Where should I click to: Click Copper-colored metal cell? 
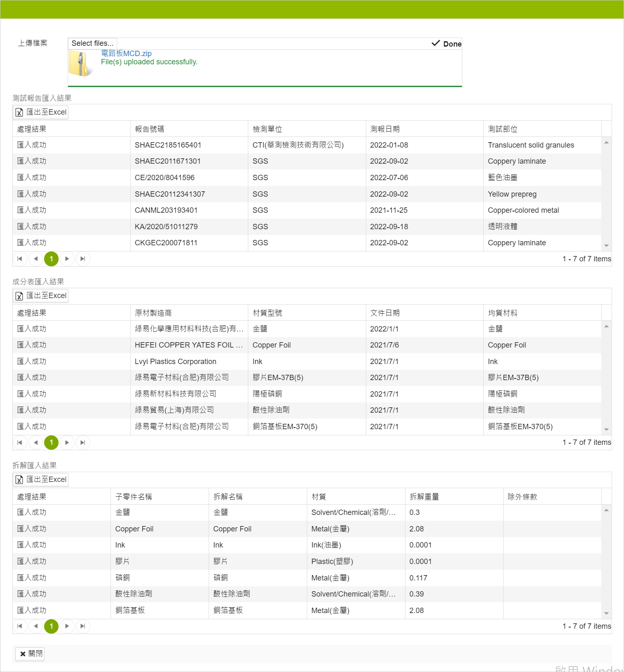(542, 210)
